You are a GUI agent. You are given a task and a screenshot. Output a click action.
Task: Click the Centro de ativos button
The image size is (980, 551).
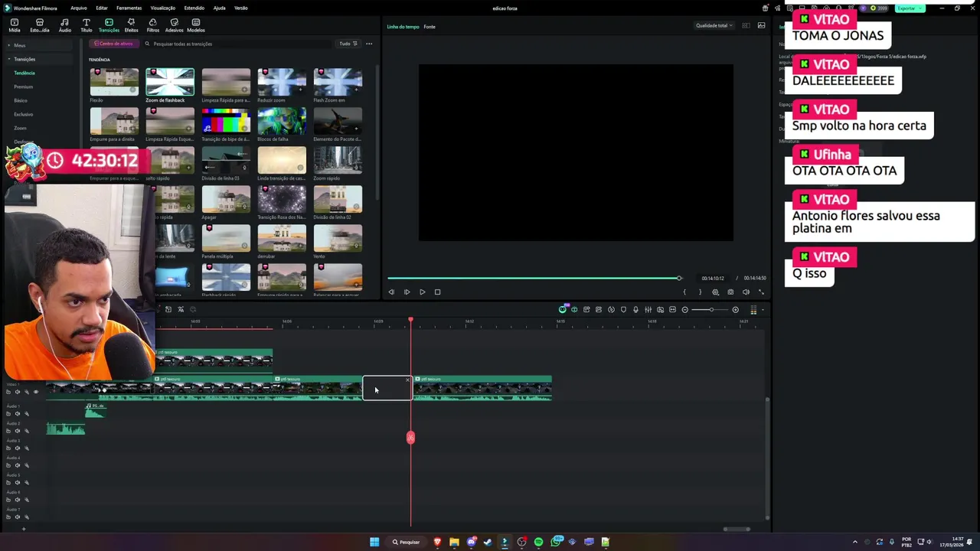[113, 44]
